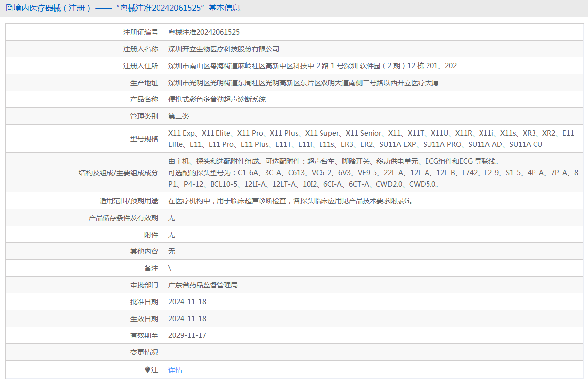Select the intended use text 在医疗机构中

point(291,201)
